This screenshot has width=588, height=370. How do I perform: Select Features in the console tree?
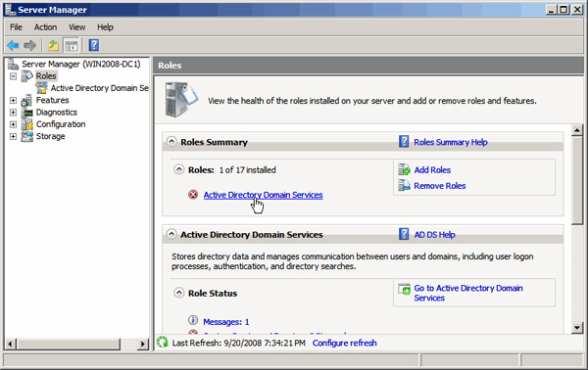click(x=52, y=100)
